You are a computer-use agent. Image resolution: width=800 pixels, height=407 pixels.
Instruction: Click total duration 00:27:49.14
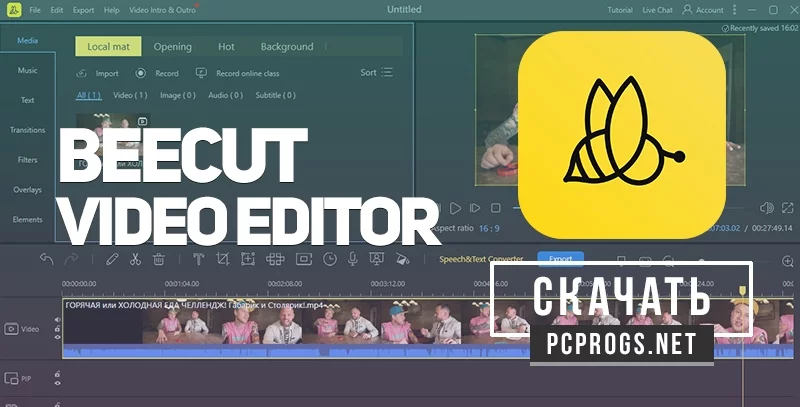772,228
